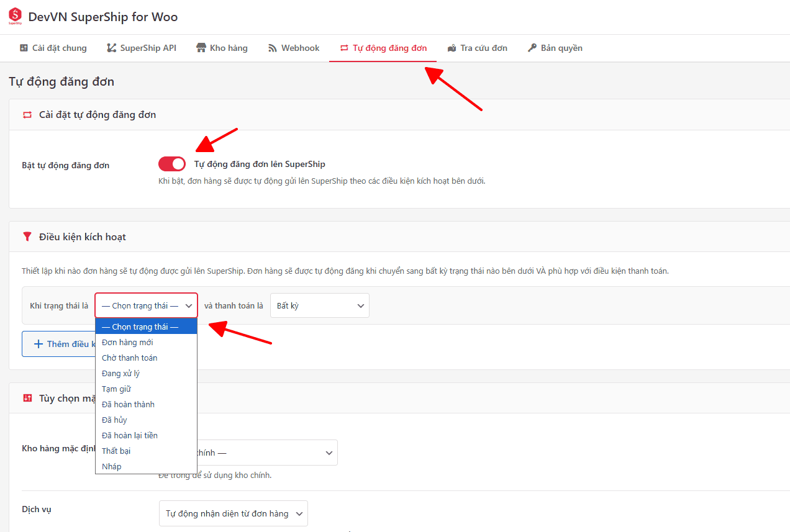Expand the Dịch vụ dropdown

click(233, 513)
